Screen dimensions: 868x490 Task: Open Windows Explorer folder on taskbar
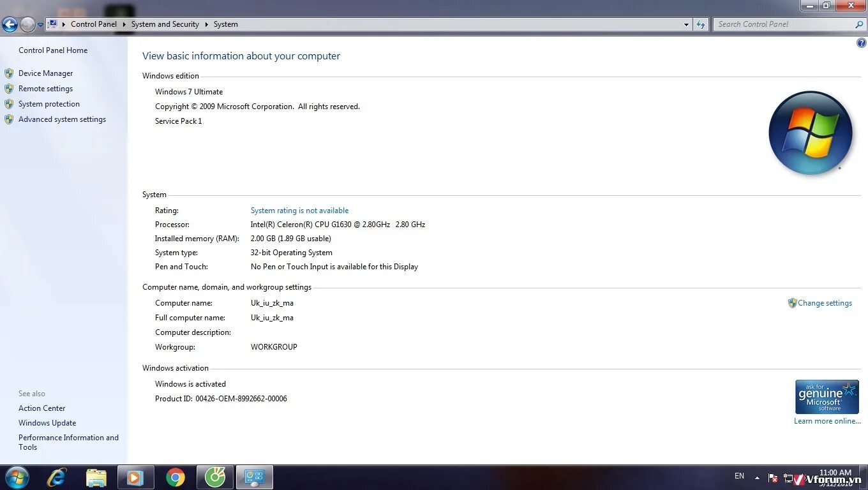[96, 477]
